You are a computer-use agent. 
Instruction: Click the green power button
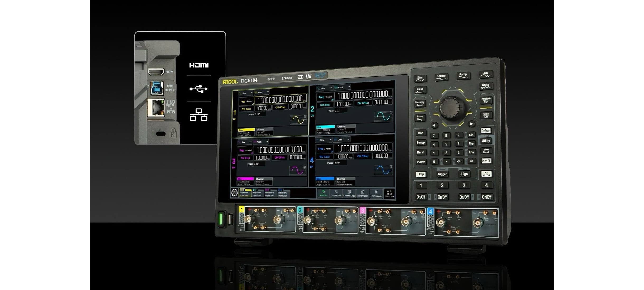pyautogui.click(x=221, y=219)
